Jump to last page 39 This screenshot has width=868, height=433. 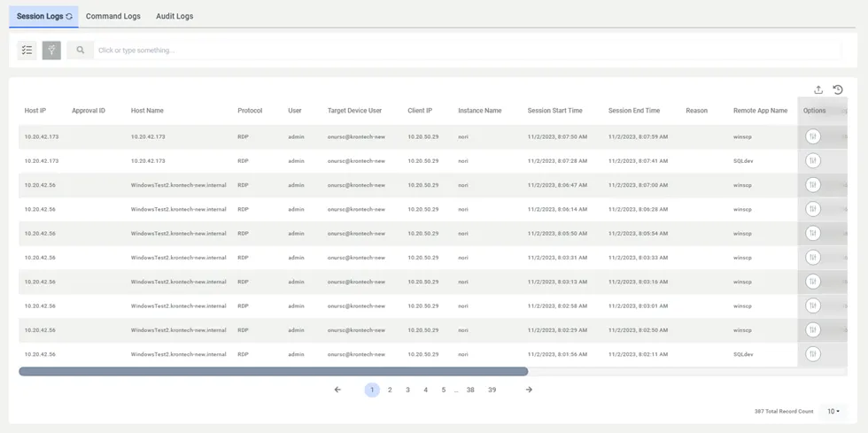(492, 390)
